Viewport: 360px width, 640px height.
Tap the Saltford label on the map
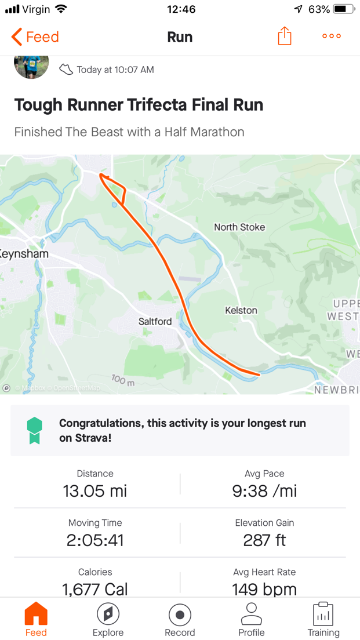click(155, 322)
